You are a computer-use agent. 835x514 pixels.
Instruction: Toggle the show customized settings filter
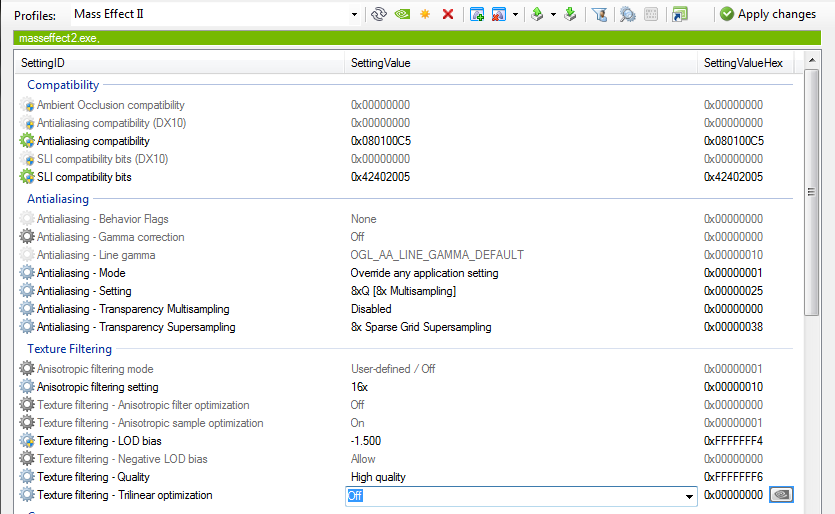600,14
